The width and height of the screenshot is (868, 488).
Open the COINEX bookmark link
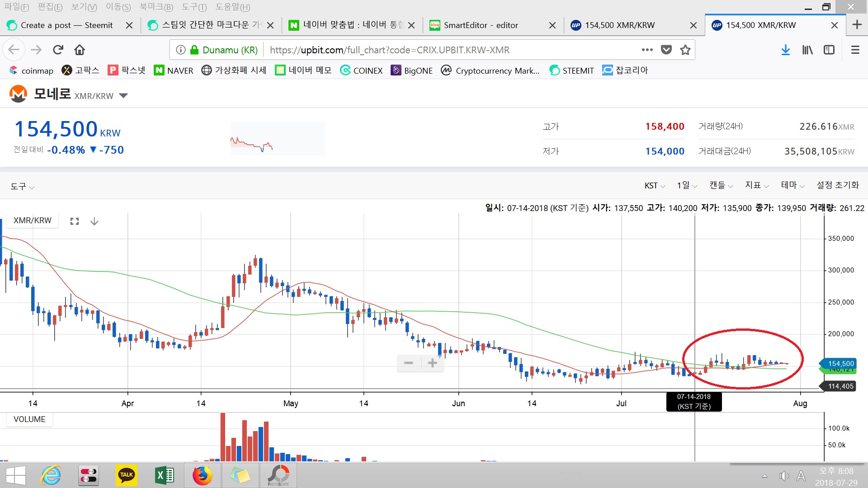pyautogui.click(x=362, y=70)
